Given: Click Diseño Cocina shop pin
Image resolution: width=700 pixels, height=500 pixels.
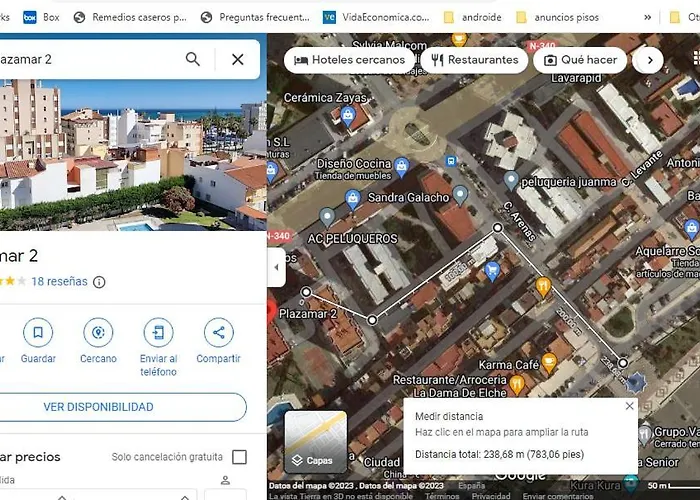Looking at the screenshot, I should 401,167.
